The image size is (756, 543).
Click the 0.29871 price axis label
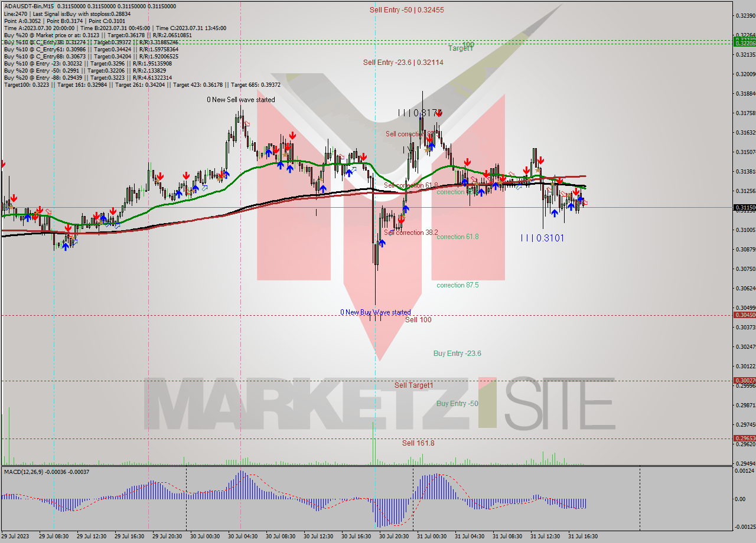coord(745,405)
